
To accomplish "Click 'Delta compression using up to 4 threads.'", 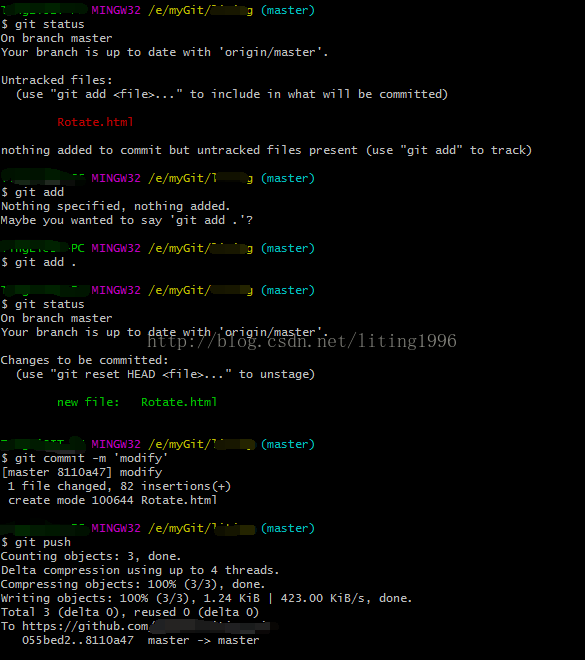I will (140, 570).
